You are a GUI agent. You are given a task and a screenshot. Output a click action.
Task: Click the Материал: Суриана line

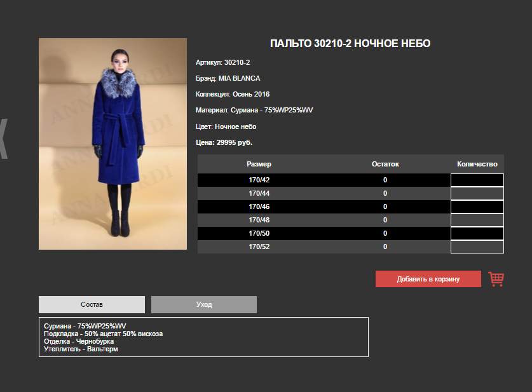point(254,110)
